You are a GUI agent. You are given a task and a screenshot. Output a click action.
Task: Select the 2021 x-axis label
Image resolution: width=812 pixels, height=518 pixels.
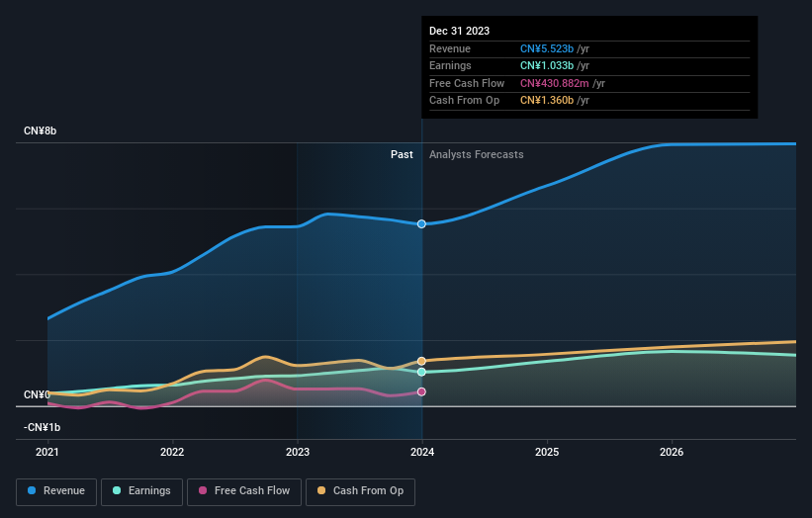[x=47, y=452]
